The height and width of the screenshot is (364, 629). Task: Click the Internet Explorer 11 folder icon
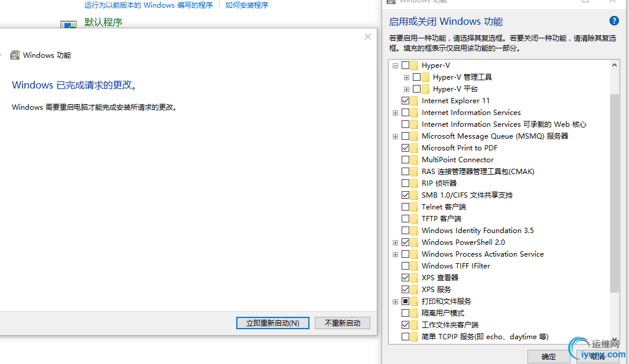tap(415, 101)
